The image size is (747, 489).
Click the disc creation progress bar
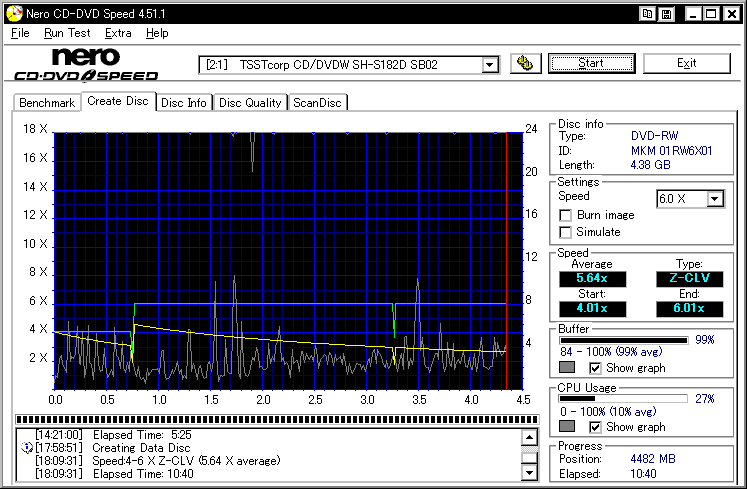tap(277, 419)
